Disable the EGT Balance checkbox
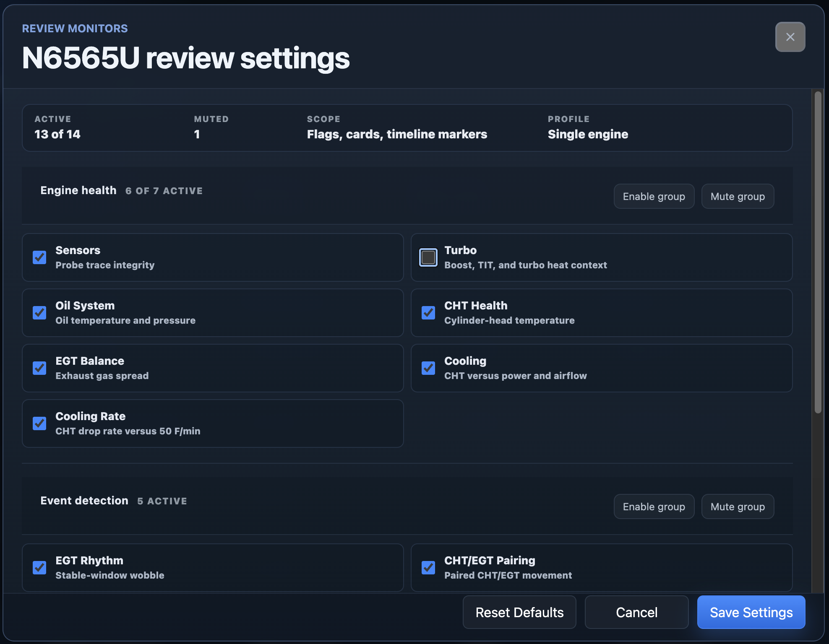 (x=39, y=368)
